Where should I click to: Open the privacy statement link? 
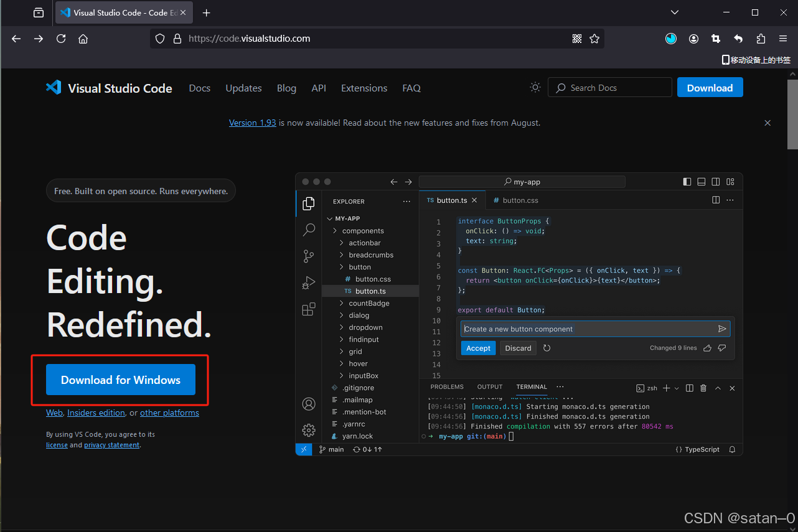[112, 445]
